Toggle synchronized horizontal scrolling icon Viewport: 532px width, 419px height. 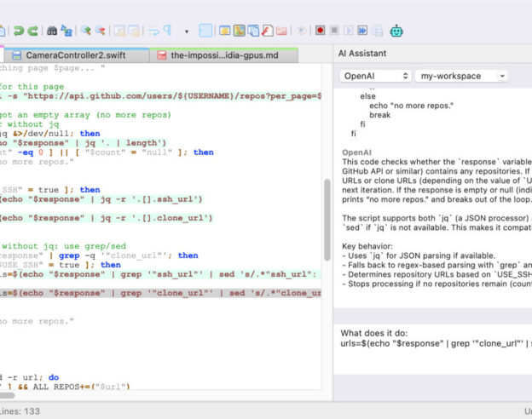point(134,31)
